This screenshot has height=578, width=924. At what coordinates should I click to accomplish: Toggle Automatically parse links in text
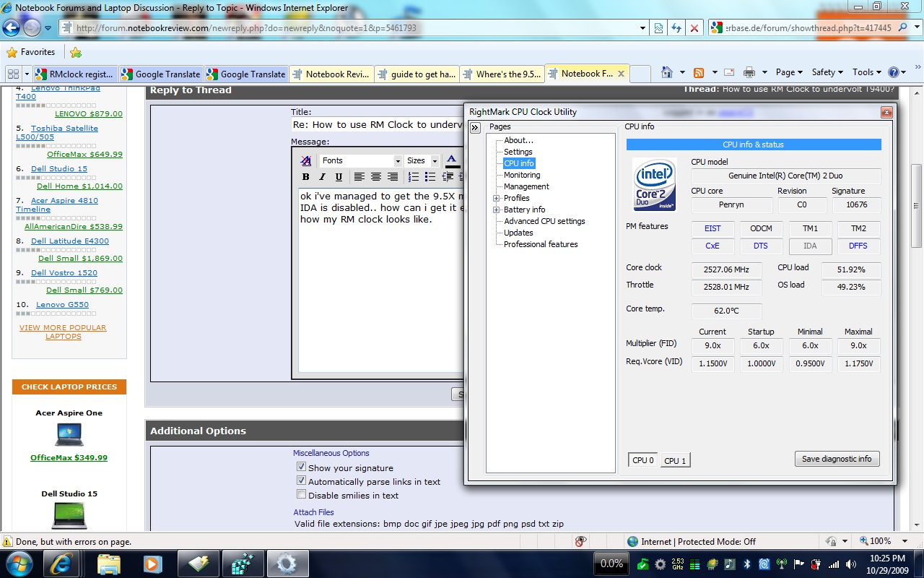(302, 480)
